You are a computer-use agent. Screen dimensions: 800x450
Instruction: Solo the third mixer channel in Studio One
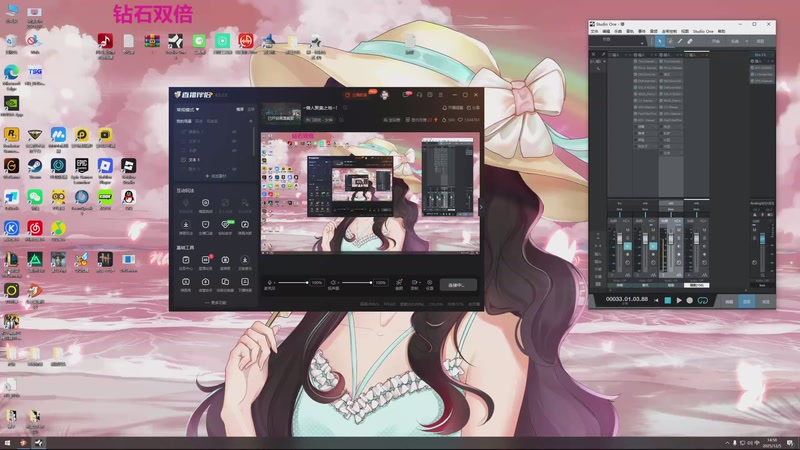click(679, 238)
